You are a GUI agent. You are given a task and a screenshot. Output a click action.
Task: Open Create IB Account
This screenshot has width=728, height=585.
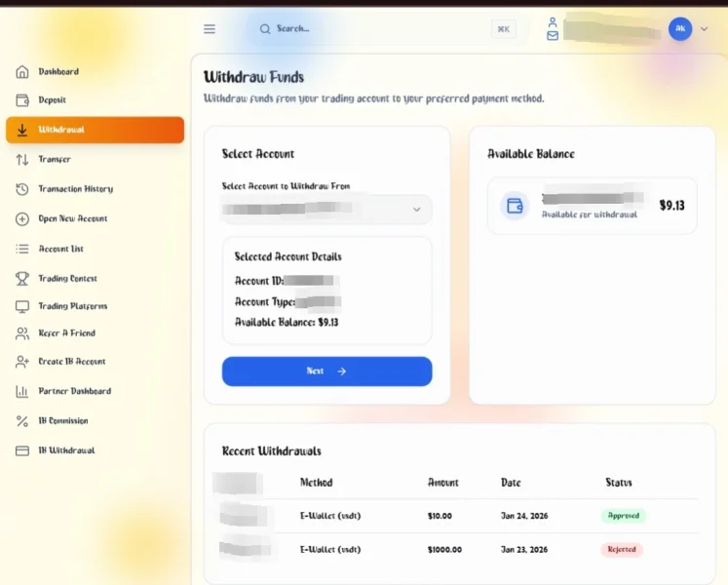pyautogui.click(x=95, y=362)
